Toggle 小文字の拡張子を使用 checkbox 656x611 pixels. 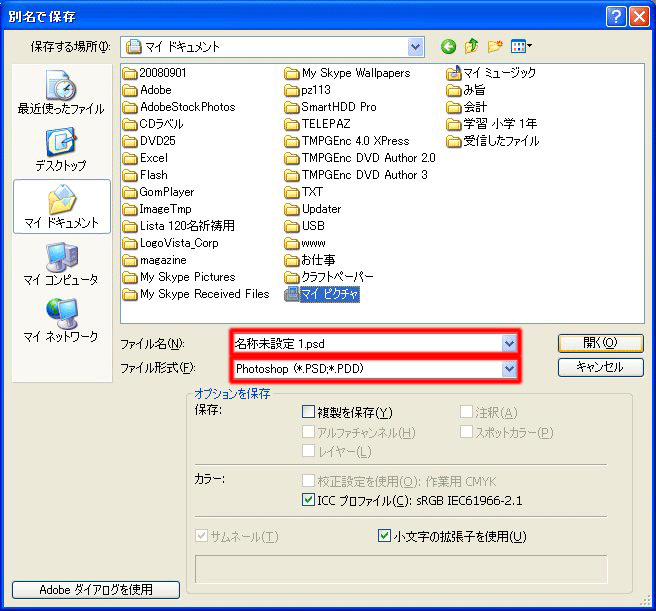click(384, 535)
